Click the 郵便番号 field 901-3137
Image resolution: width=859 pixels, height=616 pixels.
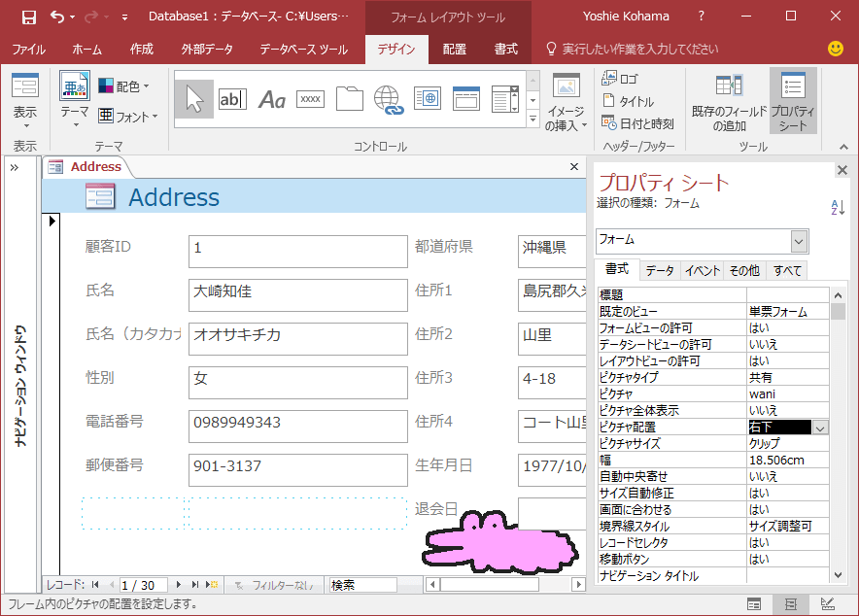298,470
